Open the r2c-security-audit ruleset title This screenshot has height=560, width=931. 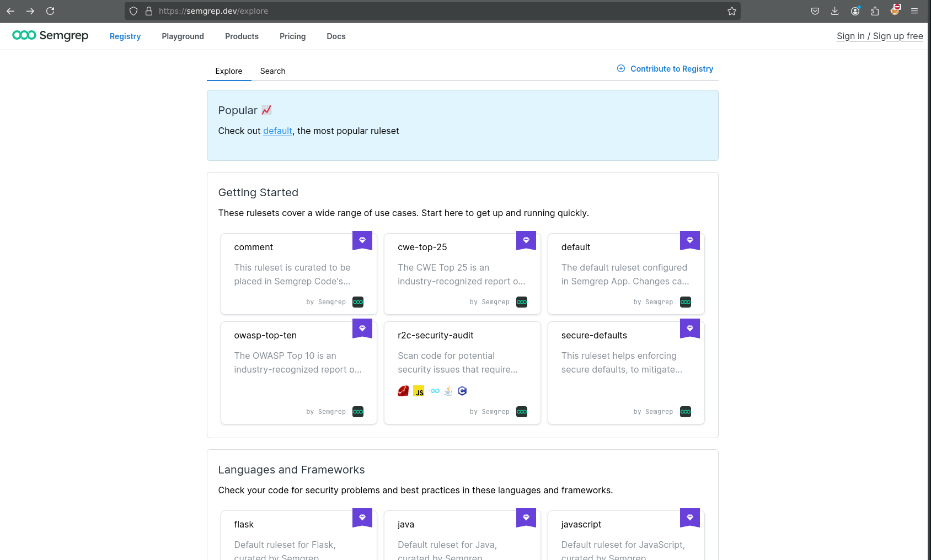click(436, 335)
